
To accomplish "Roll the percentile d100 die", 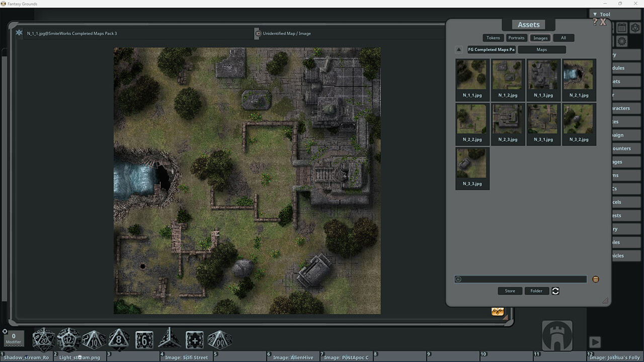I will tap(219, 339).
